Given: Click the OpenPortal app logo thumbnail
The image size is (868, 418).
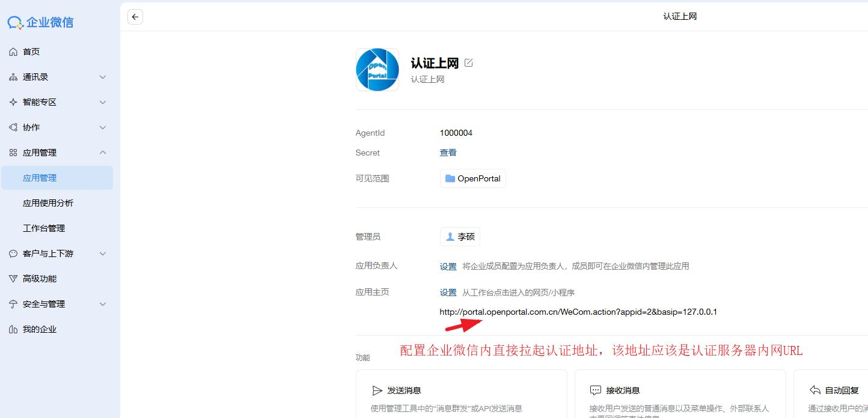Looking at the screenshot, I should click(x=377, y=70).
